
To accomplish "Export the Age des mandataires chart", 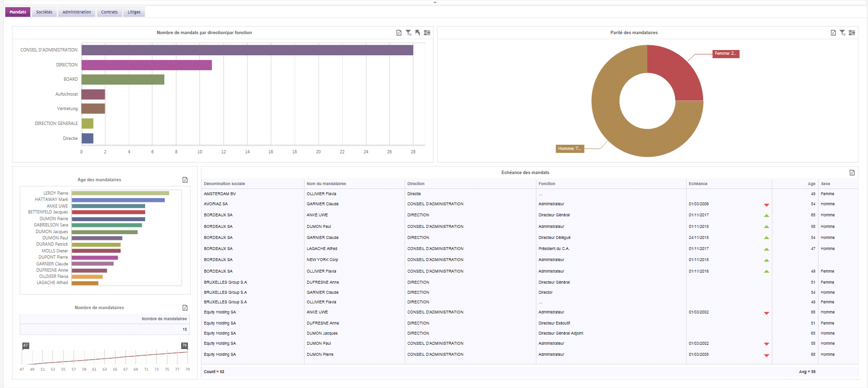I will tap(185, 180).
